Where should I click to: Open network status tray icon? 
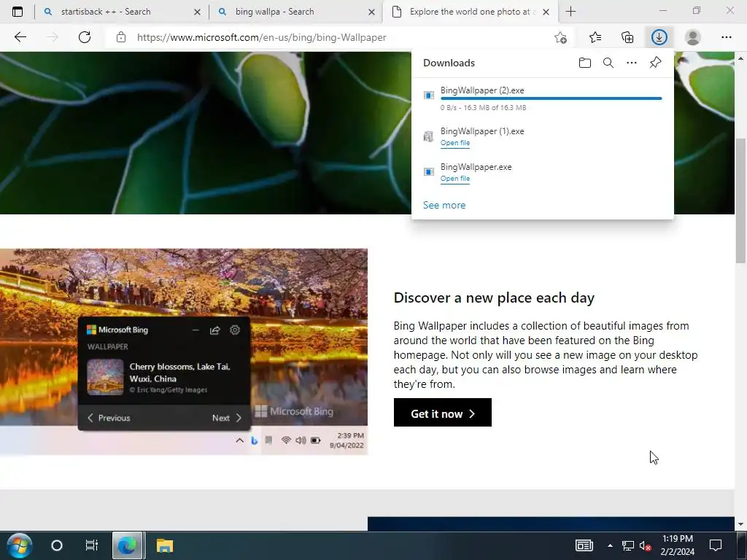[628, 545]
